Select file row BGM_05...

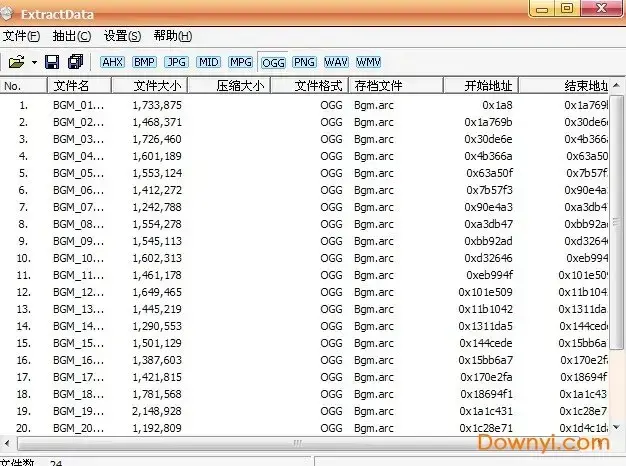[304, 173]
